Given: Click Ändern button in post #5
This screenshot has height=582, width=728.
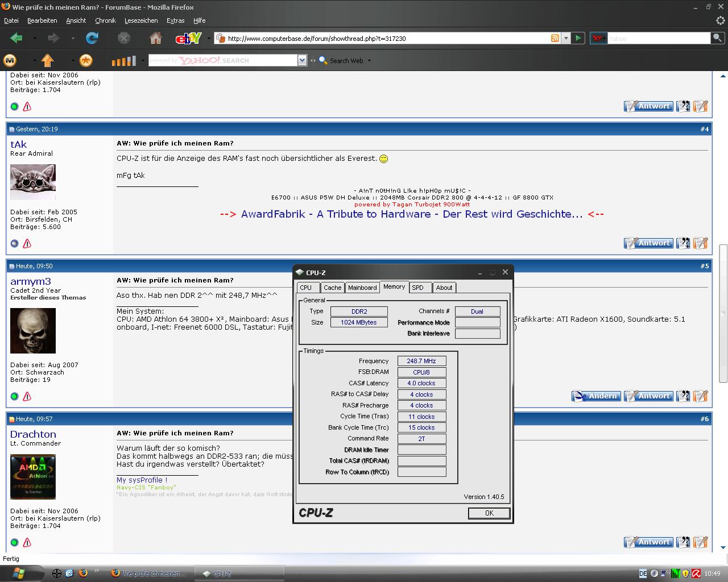Looking at the screenshot, I should tap(596, 396).
